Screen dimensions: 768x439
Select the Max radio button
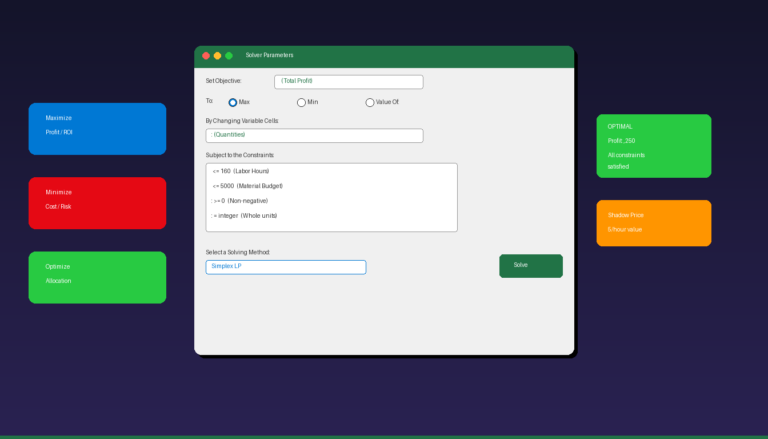[233, 102]
